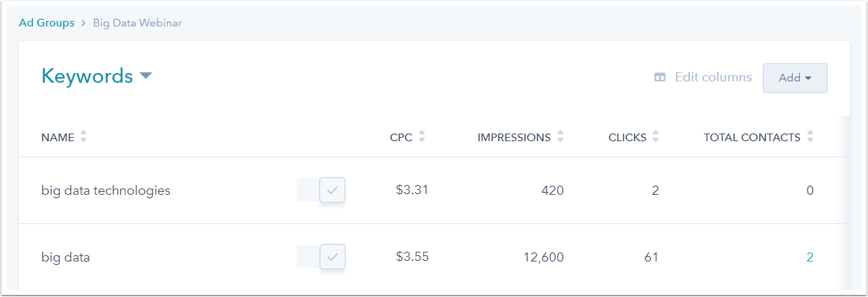Toggle the big data keyword switch
This screenshot has height=297, width=868.
[321, 257]
